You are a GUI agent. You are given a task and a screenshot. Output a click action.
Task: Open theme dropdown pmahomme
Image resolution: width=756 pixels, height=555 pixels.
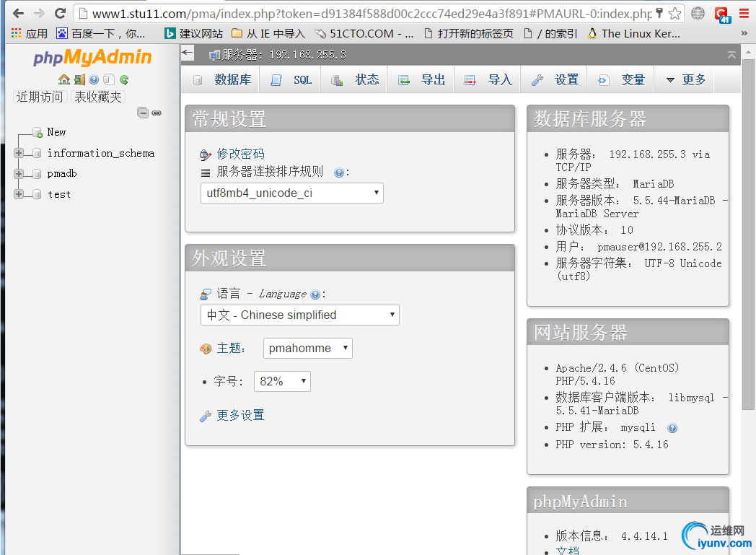[x=307, y=348]
